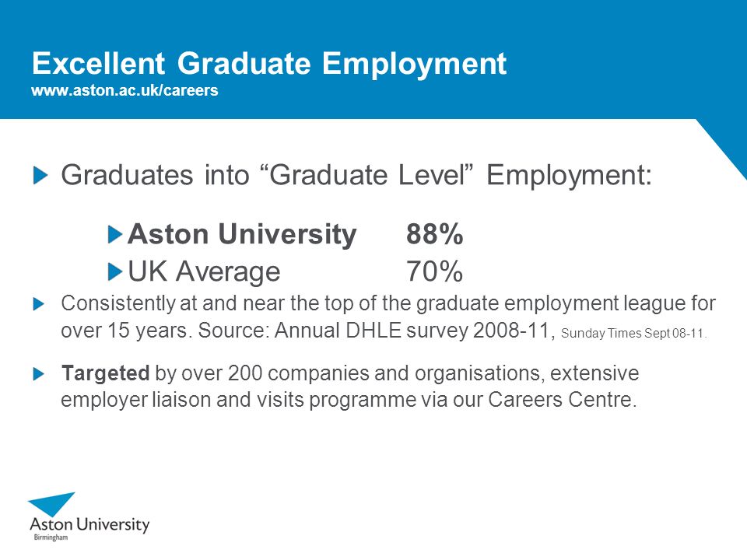Click the Annual DHLE survey 2008-11 text

pos(412,331)
